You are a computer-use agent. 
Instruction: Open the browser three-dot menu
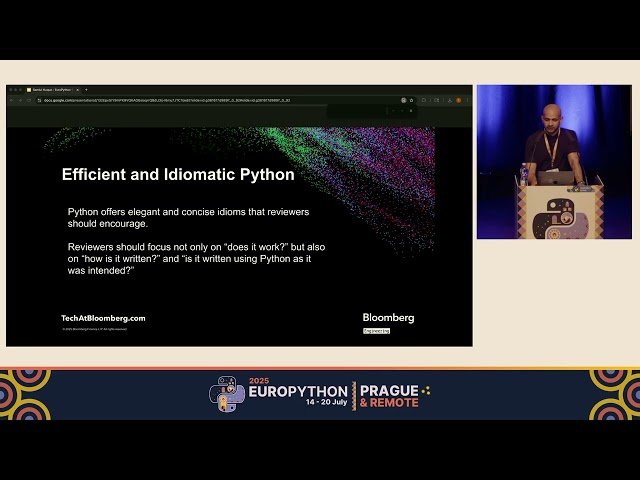pos(466,100)
